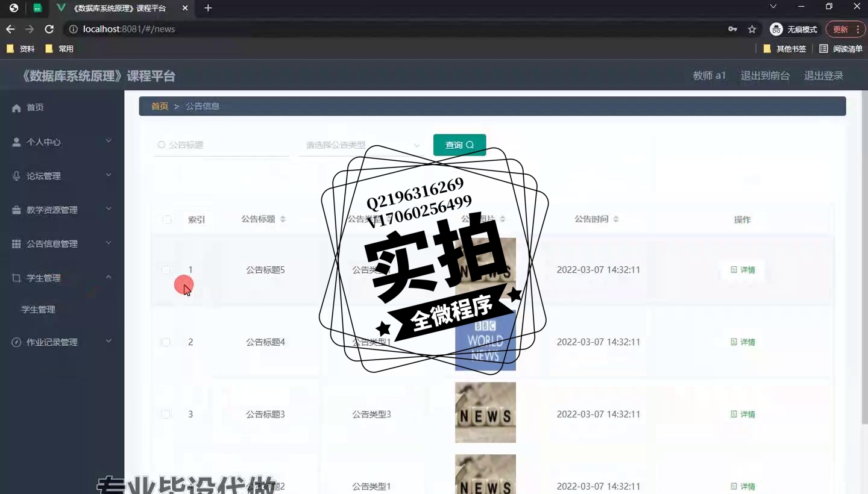The height and width of the screenshot is (494, 868).
Task: Open browser tab search chevron
Action: pos(773,7)
